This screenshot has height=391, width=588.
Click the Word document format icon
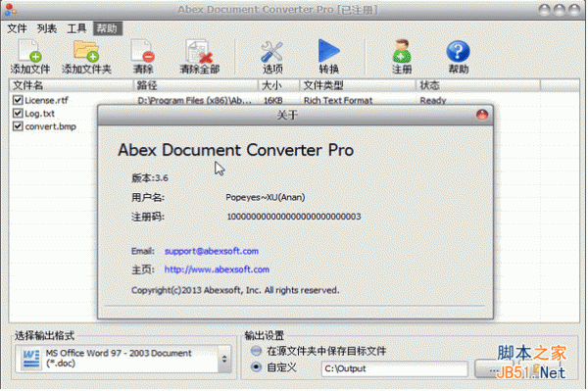[x=30, y=359]
